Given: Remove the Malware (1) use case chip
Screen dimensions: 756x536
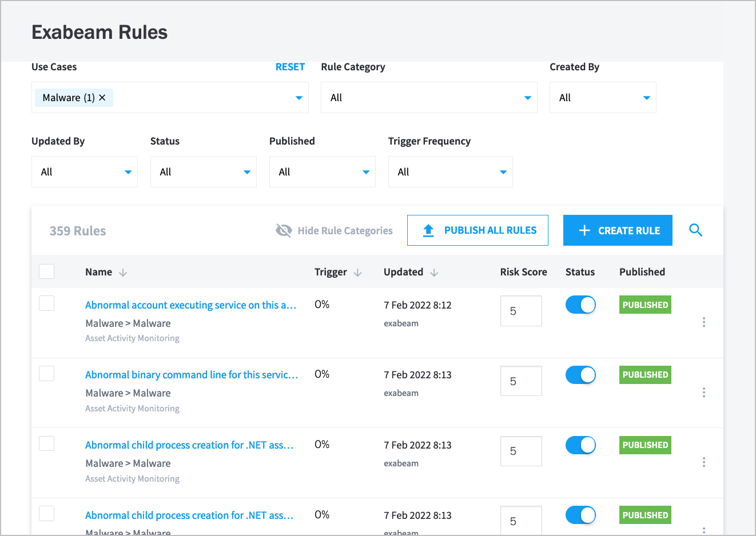Looking at the screenshot, I should (x=102, y=98).
